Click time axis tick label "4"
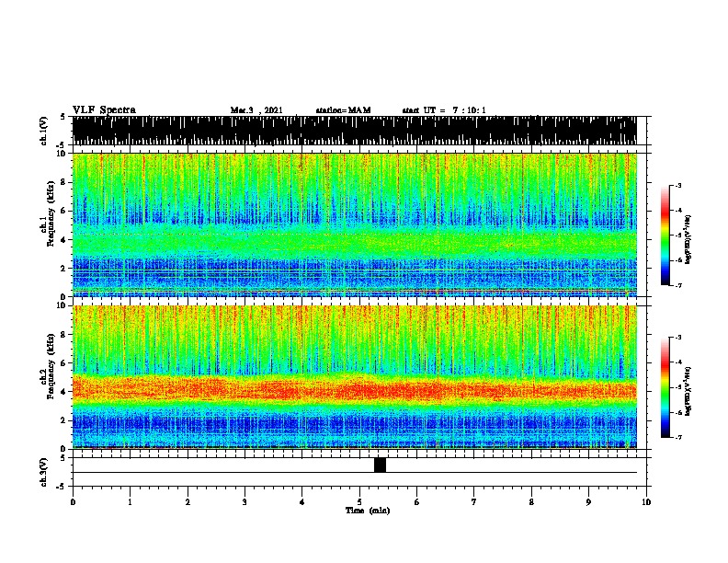Image resolution: width=728 pixels, height=563 pixels. click(x=302, y=502)
